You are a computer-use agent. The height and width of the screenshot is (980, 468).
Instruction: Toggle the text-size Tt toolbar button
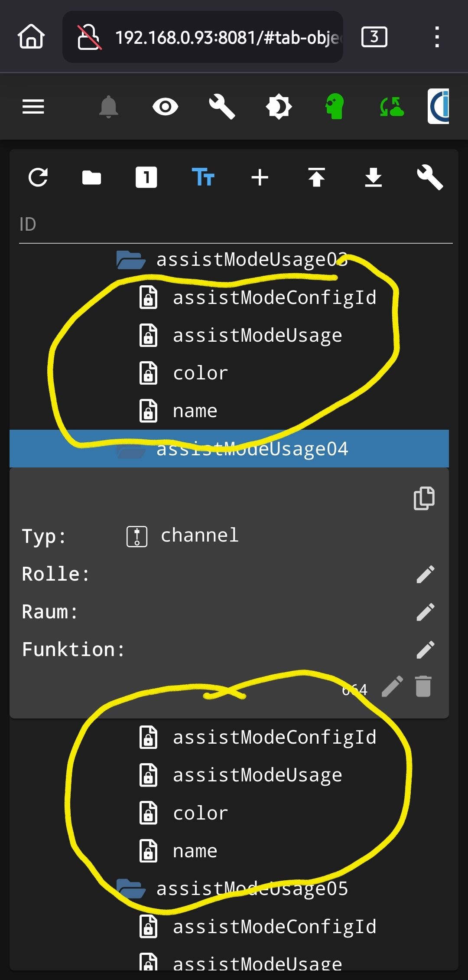[203, 177]
